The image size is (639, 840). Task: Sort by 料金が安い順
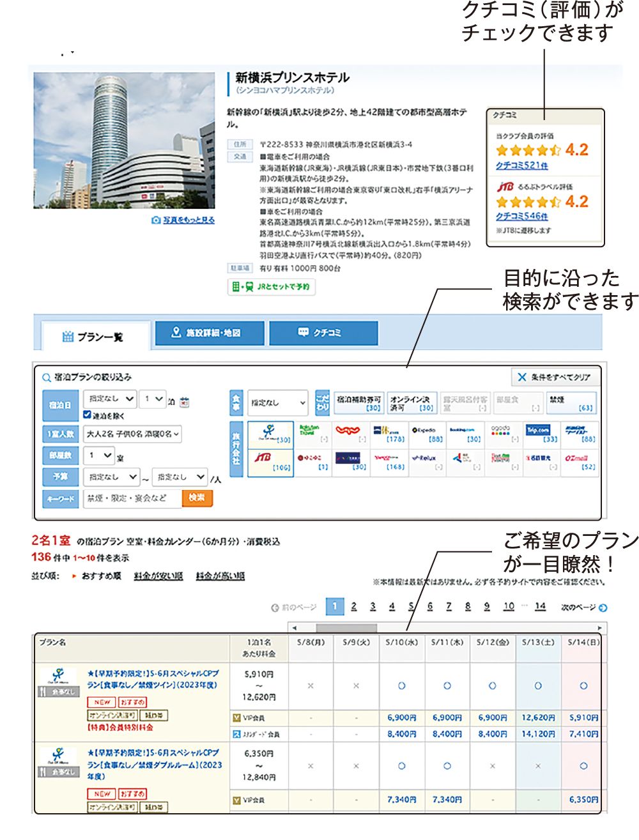pos(158,576)
